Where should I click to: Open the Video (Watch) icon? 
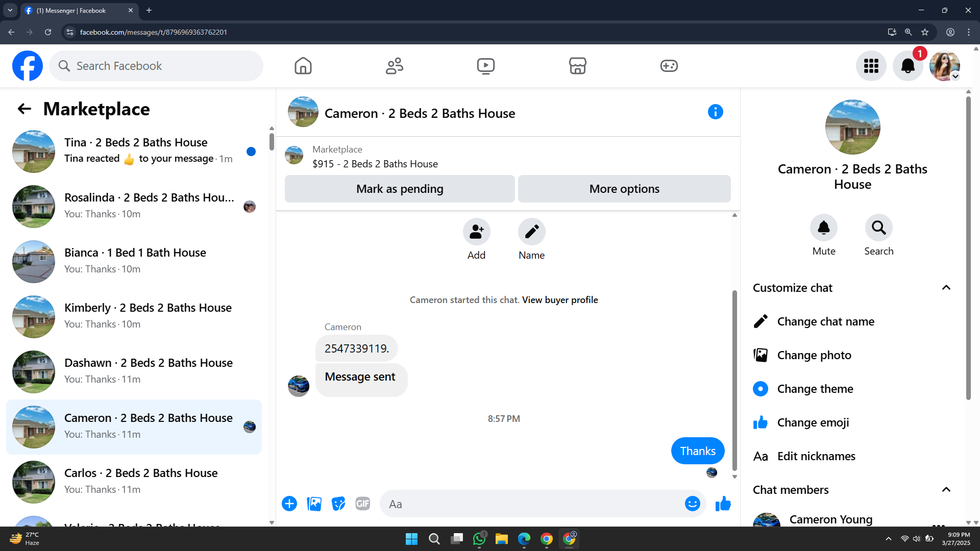486,66
